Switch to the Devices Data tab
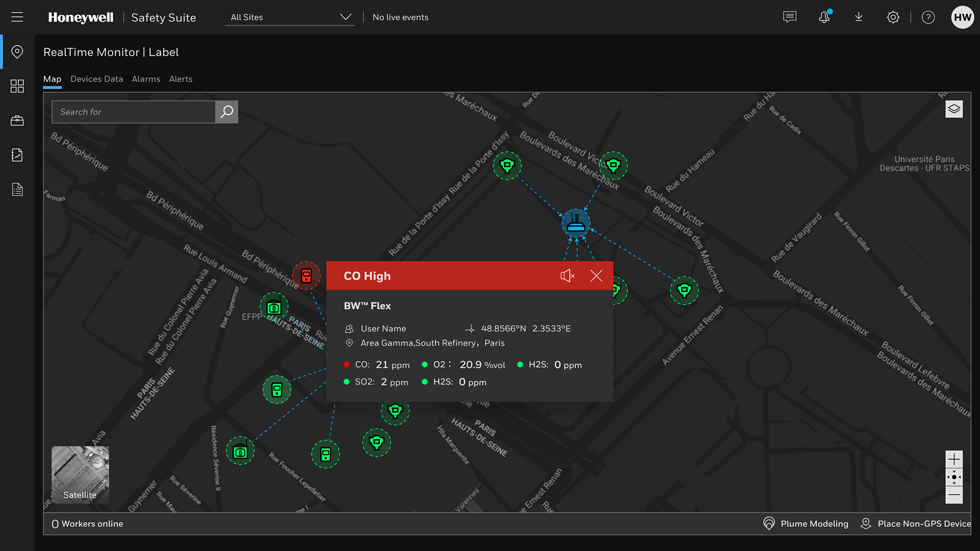 coord(96,79)
